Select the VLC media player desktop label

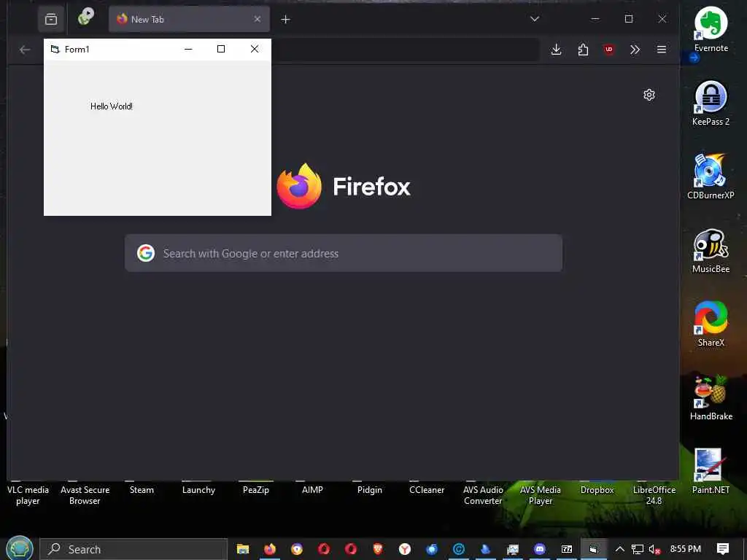pos(28,495)
